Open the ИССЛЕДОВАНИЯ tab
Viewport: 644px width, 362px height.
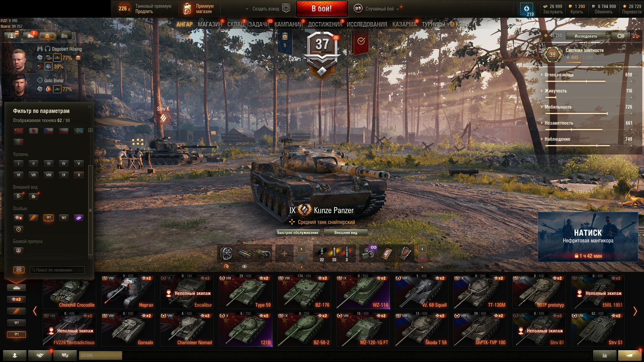(x=367, y=24)
